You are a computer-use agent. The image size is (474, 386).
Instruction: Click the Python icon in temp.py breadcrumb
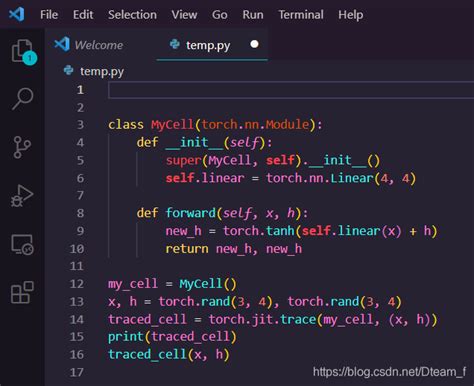point(69,70)
